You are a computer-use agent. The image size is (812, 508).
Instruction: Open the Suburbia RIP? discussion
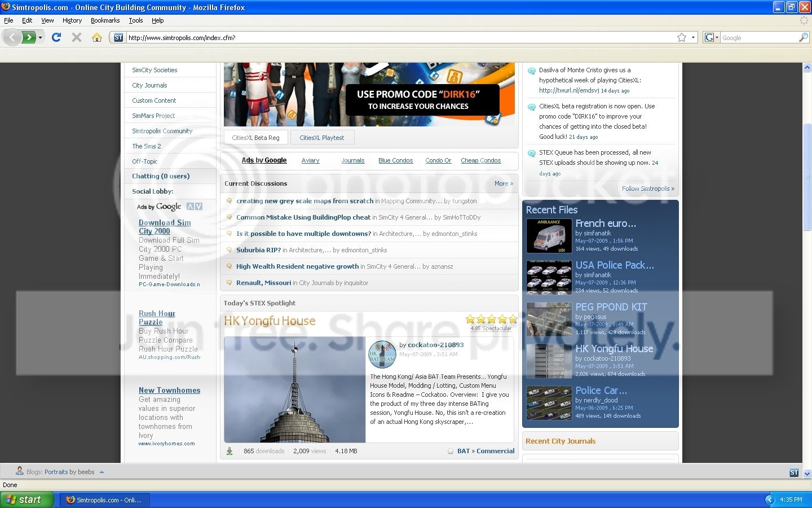(x=258, y=250)
